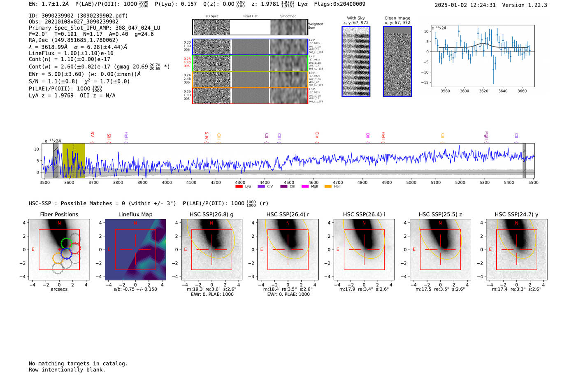Click the 'Row intentionally blank.' text
The height and width of the screenshot is (392, 576).
tap(67, 370)
